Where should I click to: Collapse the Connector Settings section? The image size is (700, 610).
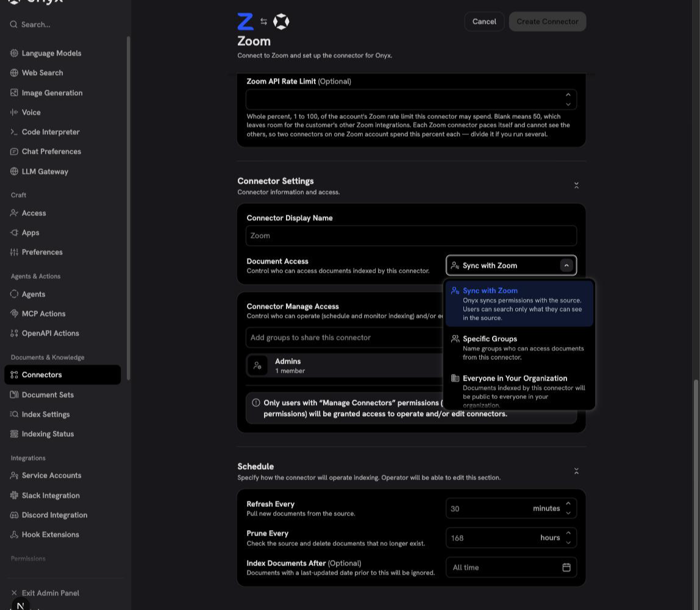tap(576, 185)
